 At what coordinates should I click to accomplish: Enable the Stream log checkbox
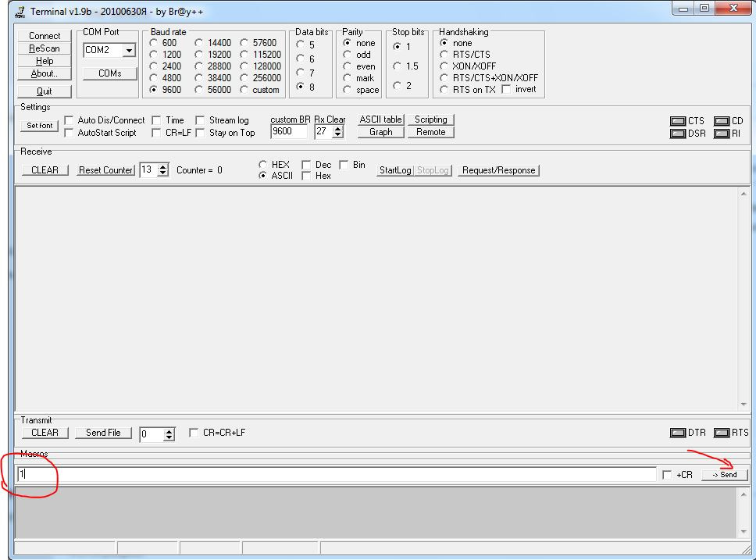(x=200, y=120)
